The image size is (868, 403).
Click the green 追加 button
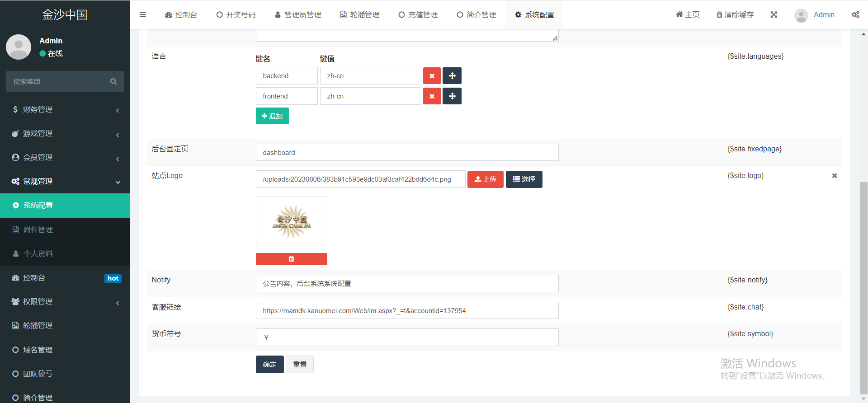272,116
